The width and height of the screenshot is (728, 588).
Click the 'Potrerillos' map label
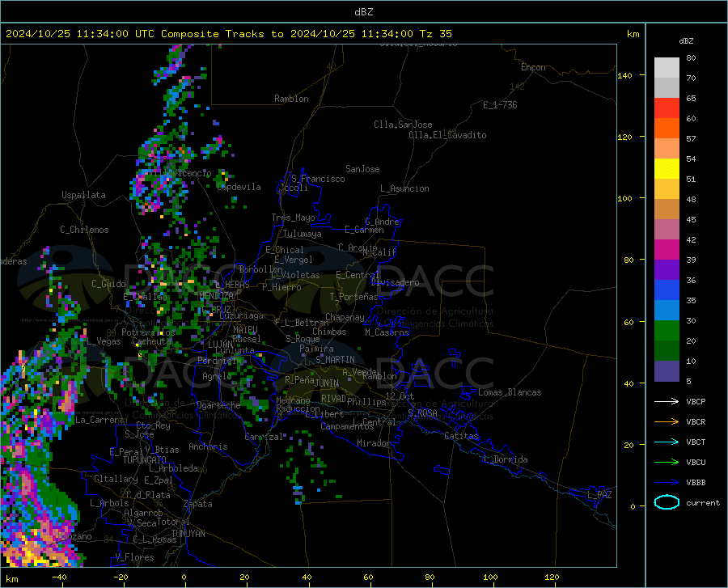point(148,332)
